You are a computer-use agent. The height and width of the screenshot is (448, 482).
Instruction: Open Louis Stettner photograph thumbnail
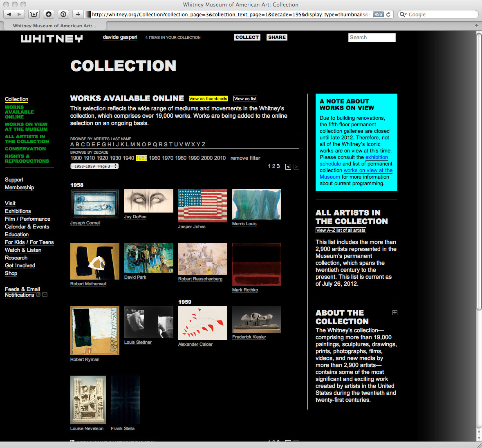[x=149, y=322]
